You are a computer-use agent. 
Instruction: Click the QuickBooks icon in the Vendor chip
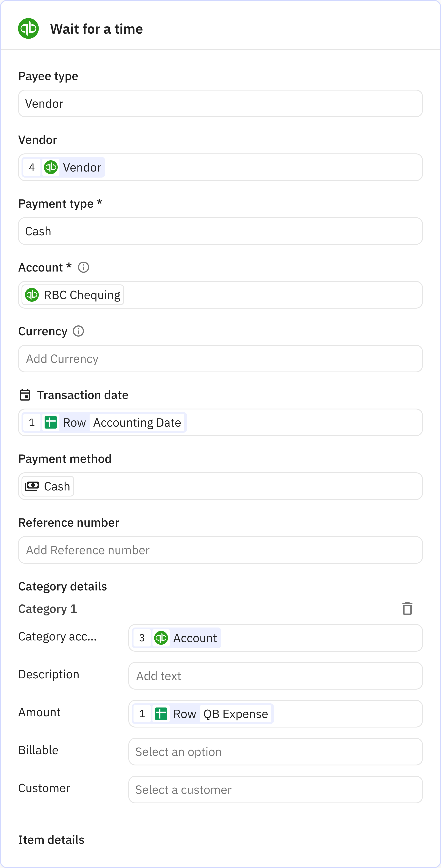click(51, 167)
